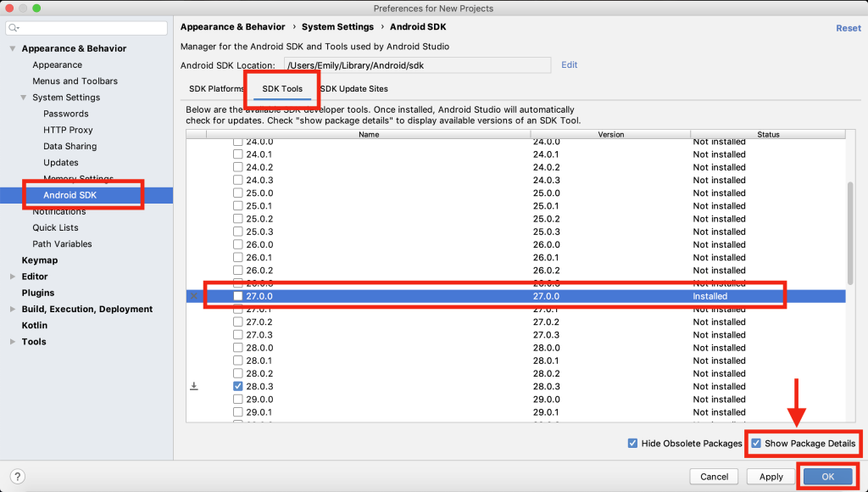Check the 28.0.0 package checkbox

(237, 348)
